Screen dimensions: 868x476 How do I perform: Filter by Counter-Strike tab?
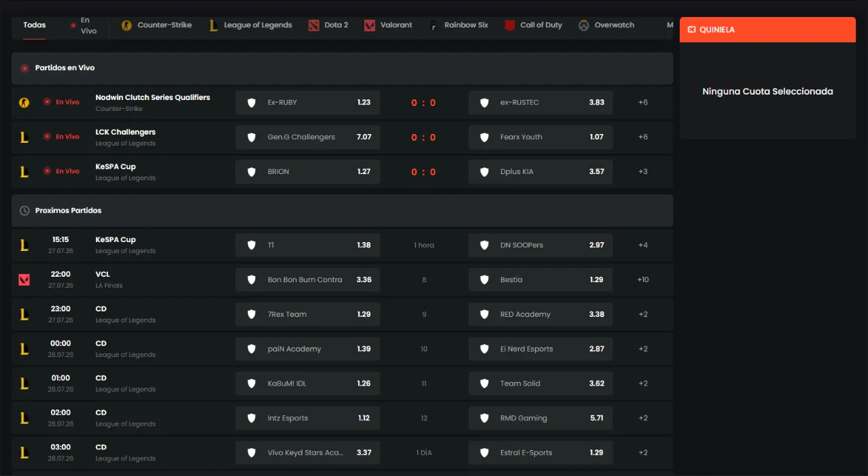(156, 25)
